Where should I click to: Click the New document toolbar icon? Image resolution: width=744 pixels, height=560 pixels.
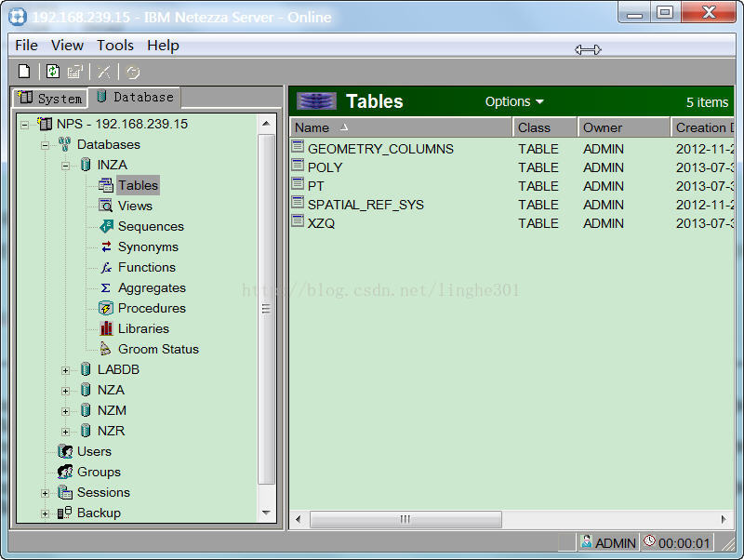point(24,72)
